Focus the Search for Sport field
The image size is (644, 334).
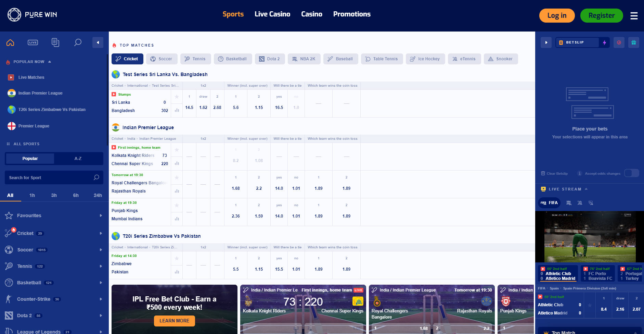(54, 177)
